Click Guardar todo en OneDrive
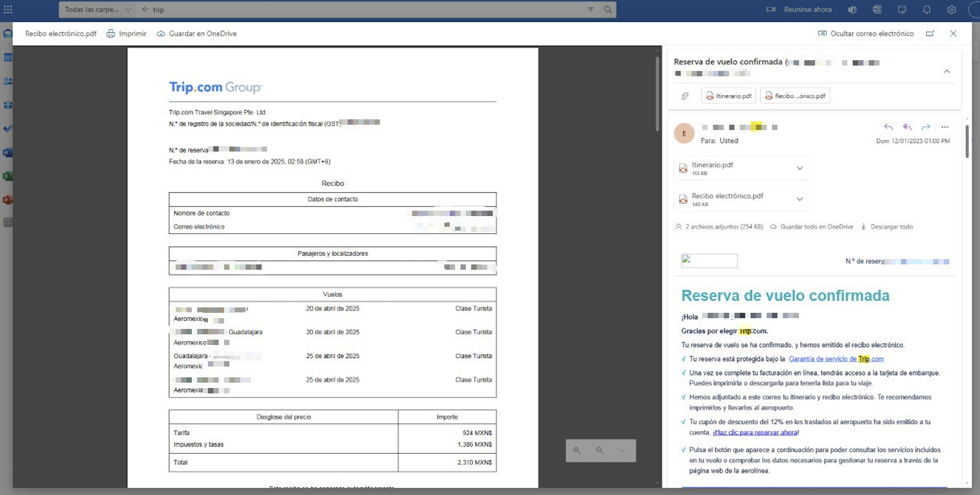Viewport: 980px width, 495px height. [812, 227]
